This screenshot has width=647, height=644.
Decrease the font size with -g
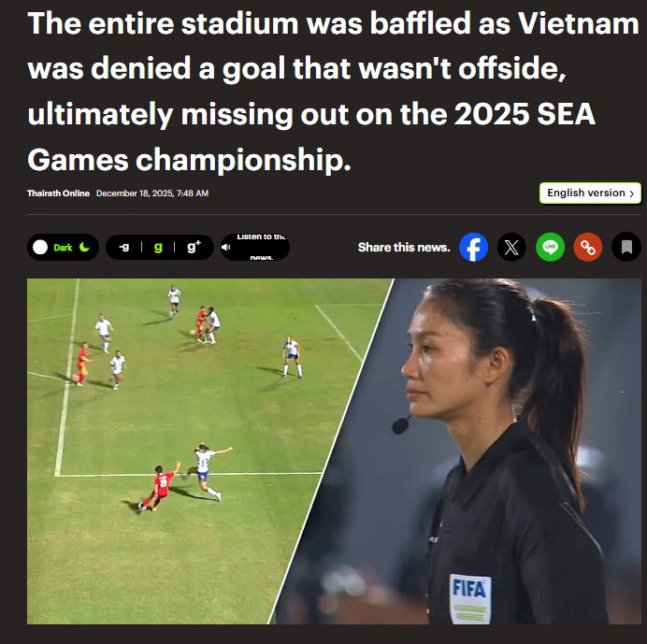click(123, 247)
